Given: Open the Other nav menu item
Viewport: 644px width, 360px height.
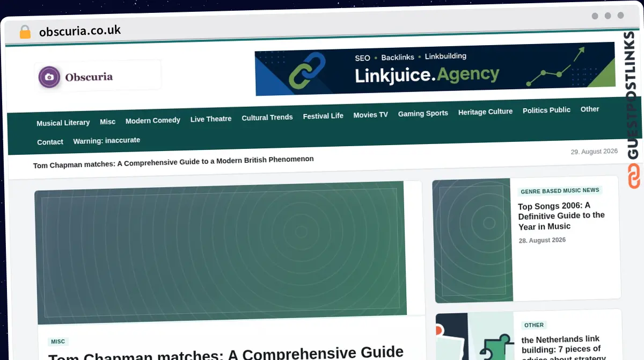Looking at the screenshot, I should 590,109.
